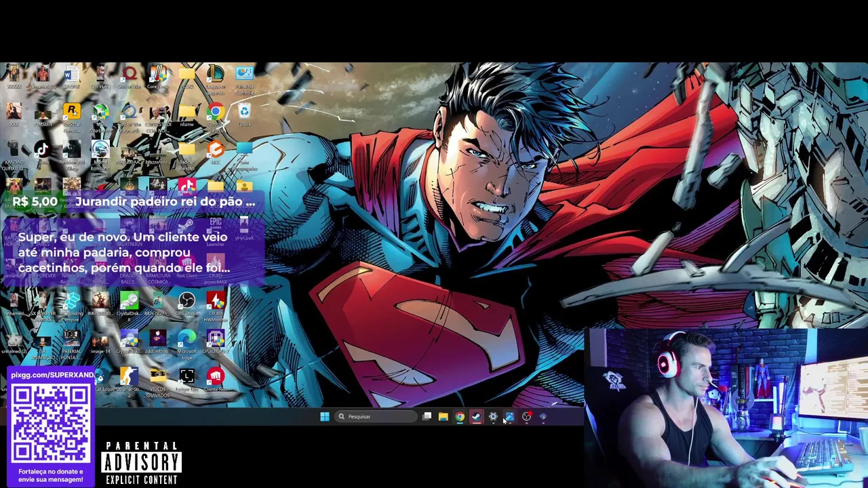Open Google Chrome from the taskbar

[460, 416]
